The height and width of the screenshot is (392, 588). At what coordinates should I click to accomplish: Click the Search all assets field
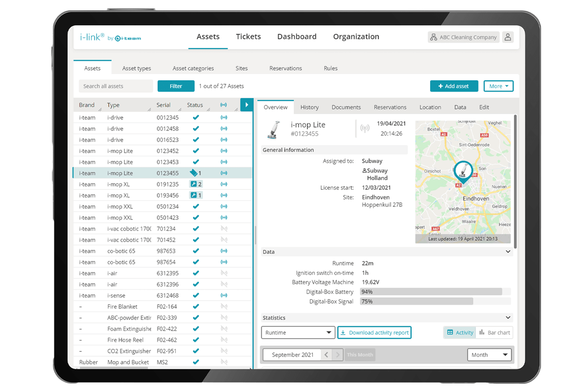pos(116,86)
